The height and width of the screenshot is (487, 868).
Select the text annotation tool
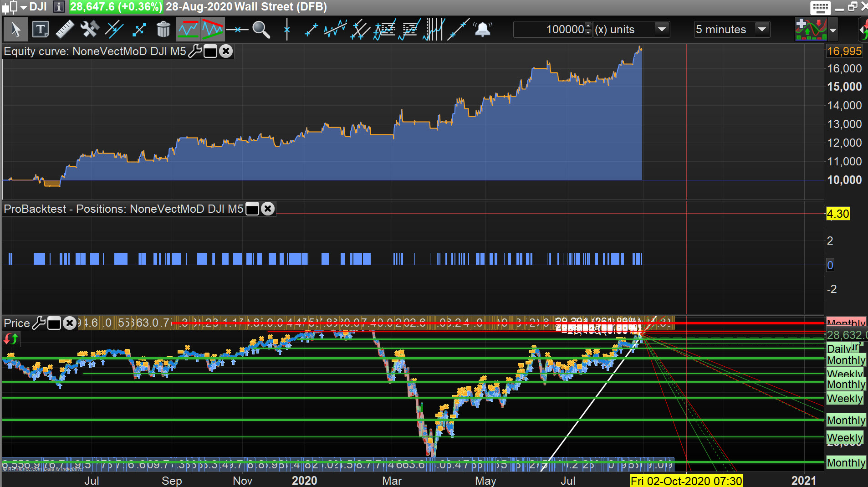tap(41, 30)
